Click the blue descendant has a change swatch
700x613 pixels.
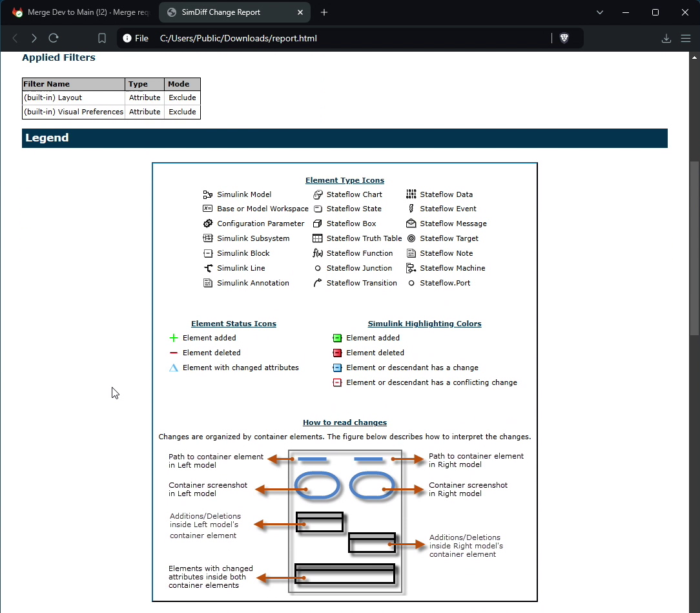point(337,368)
